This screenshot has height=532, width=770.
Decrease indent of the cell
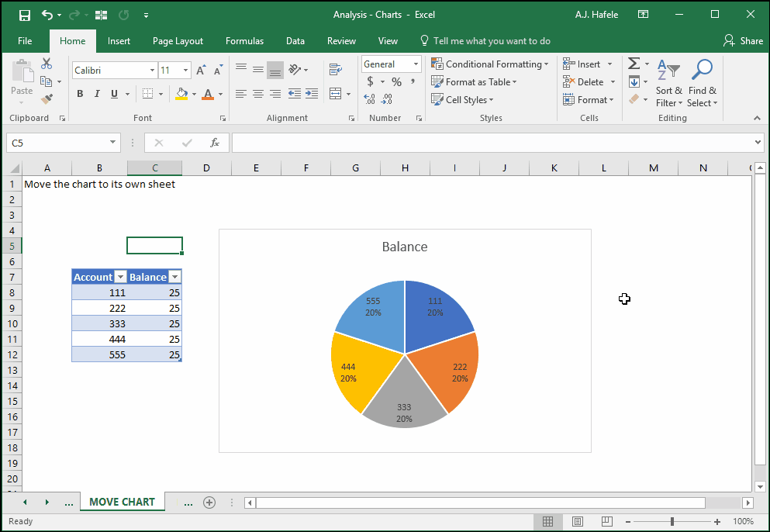click(x=294, y=93)
